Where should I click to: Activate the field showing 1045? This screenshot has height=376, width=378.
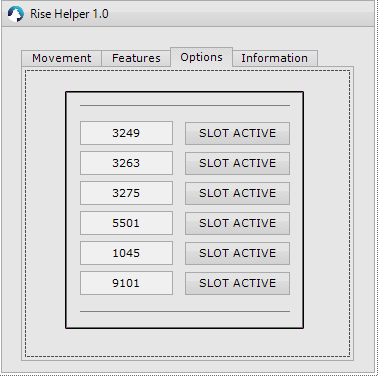[x=126, y=253]
